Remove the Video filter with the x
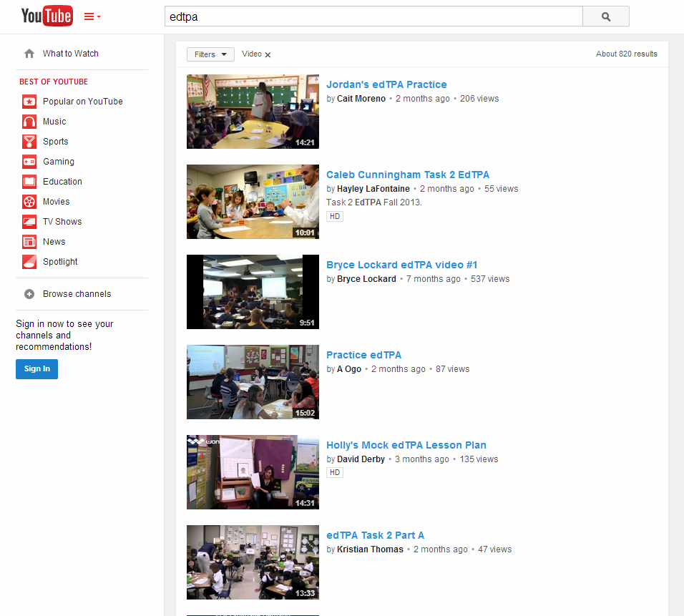This screenshot has width=684, height=616. (x=268, y=54)
